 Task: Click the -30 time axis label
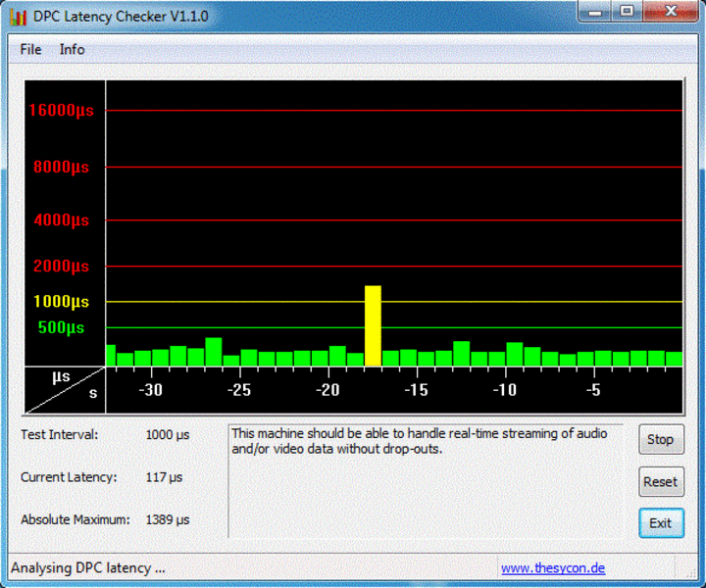[x=150, y=390]
